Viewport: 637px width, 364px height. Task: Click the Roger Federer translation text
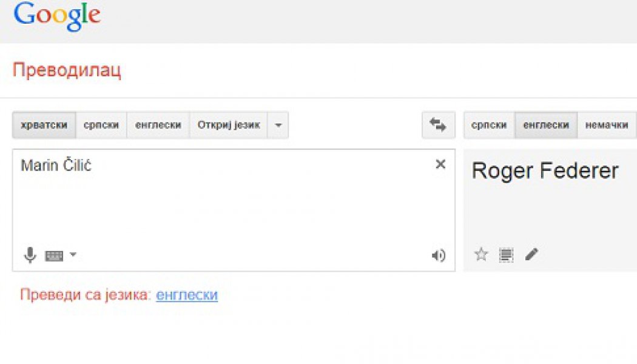pos(545,171)
